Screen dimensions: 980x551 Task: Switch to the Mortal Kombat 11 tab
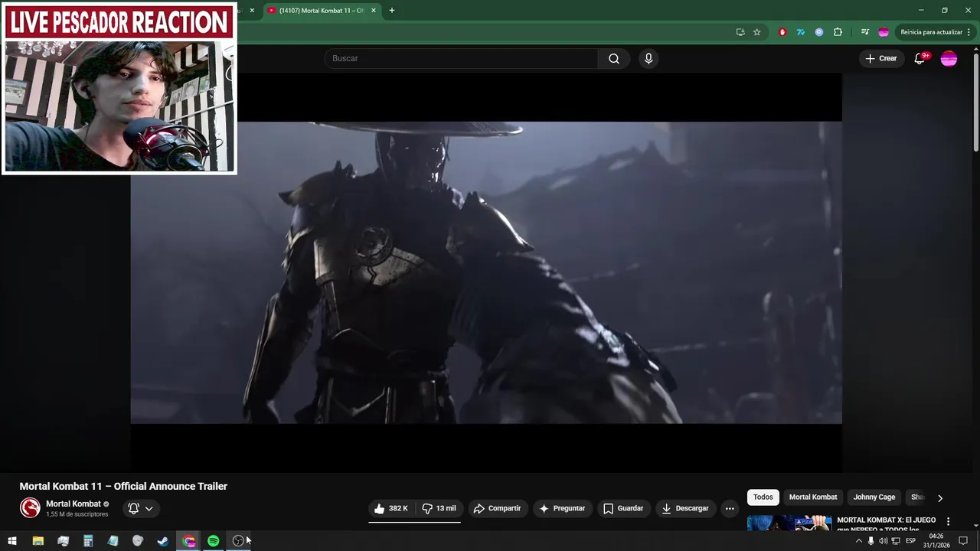coord(322,11)
